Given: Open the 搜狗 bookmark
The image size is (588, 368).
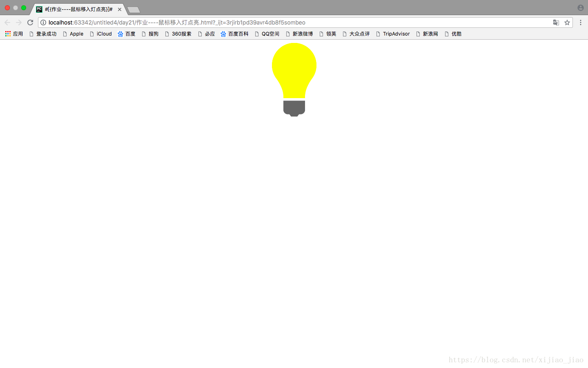Looking at the screenshot, I should 150,34.
